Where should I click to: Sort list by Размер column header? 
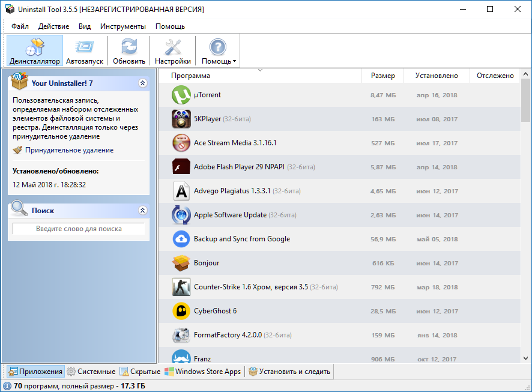(x=382, y=76)
